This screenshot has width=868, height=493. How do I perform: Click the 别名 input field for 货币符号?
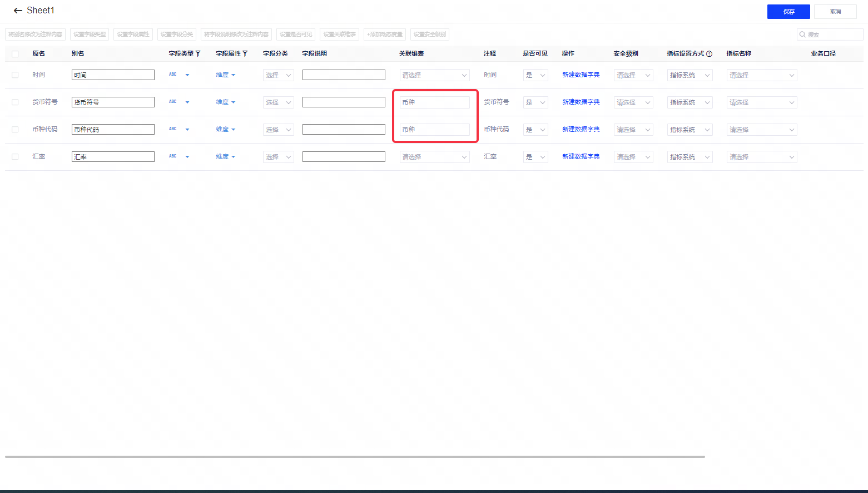click(x=113, y=102)
